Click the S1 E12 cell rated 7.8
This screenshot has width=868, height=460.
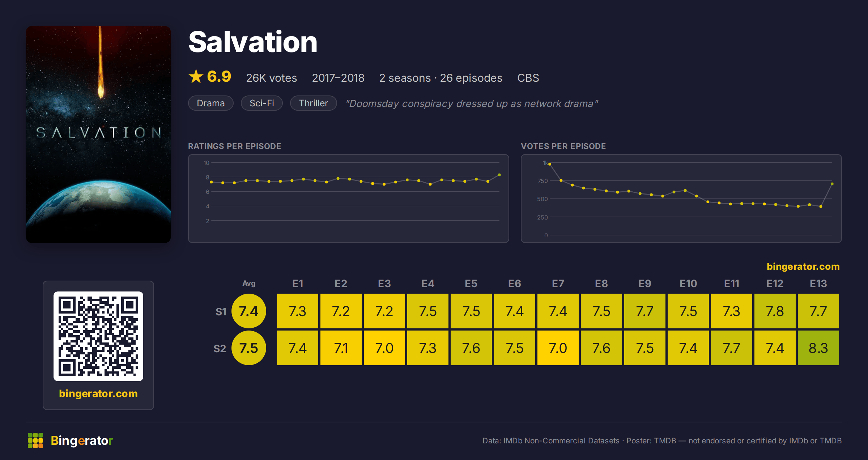click(x=775, y=311)
